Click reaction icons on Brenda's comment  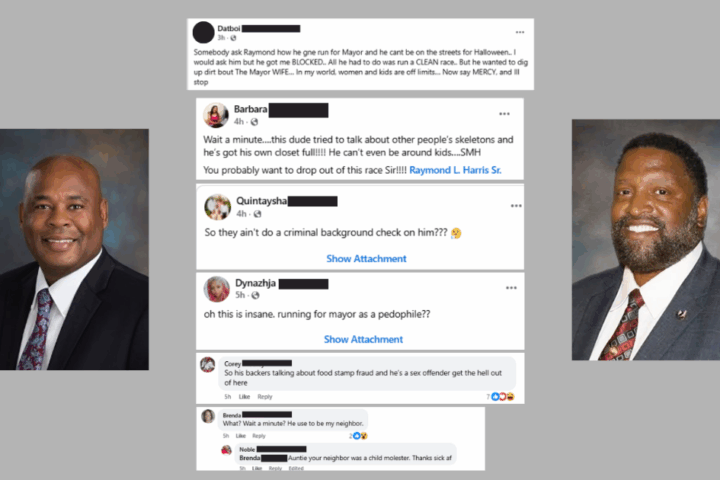click(360, 435)
